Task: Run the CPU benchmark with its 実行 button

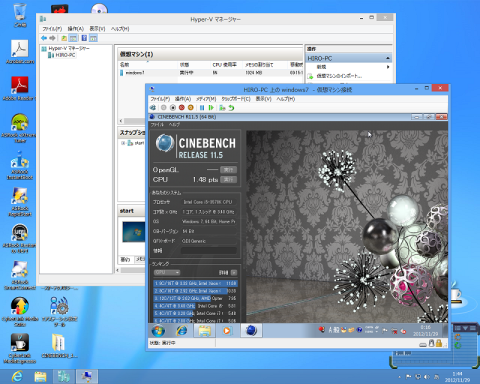Action: pyautogui.click(x=229, y=180)
